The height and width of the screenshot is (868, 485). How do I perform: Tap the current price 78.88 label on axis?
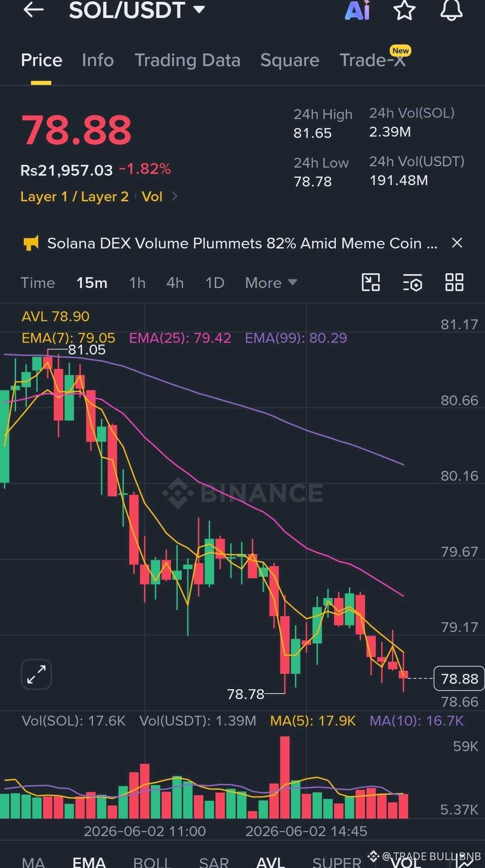459,678
